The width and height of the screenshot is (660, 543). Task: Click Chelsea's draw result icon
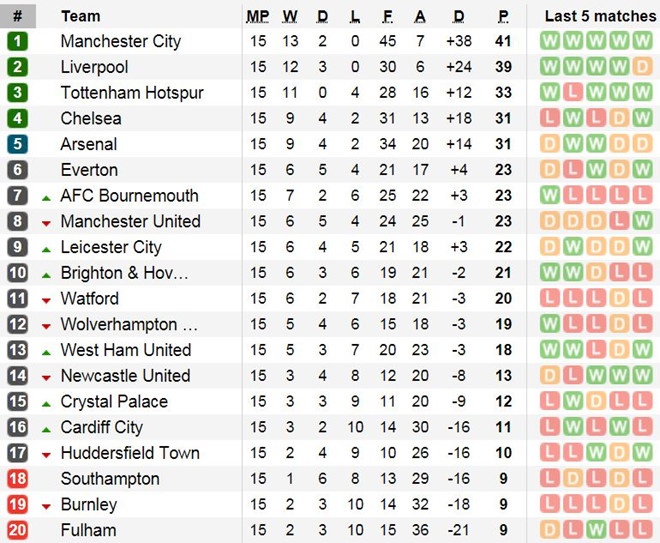point(619,119)
